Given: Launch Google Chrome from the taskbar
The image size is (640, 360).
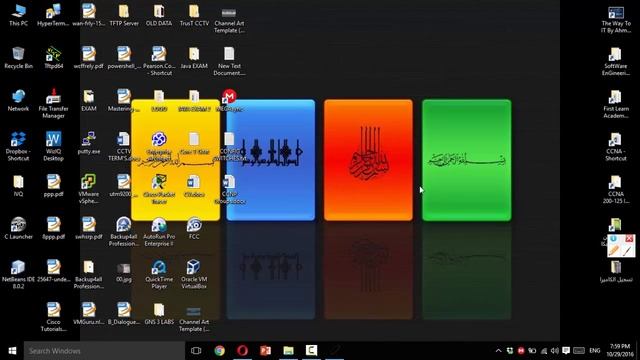Looking at the screenshot, I should tap(220, 351).
